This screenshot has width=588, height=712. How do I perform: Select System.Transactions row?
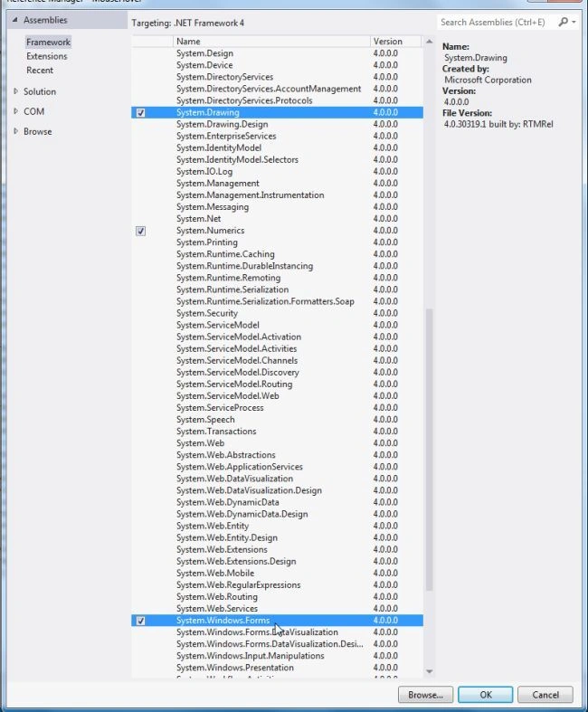277,432
